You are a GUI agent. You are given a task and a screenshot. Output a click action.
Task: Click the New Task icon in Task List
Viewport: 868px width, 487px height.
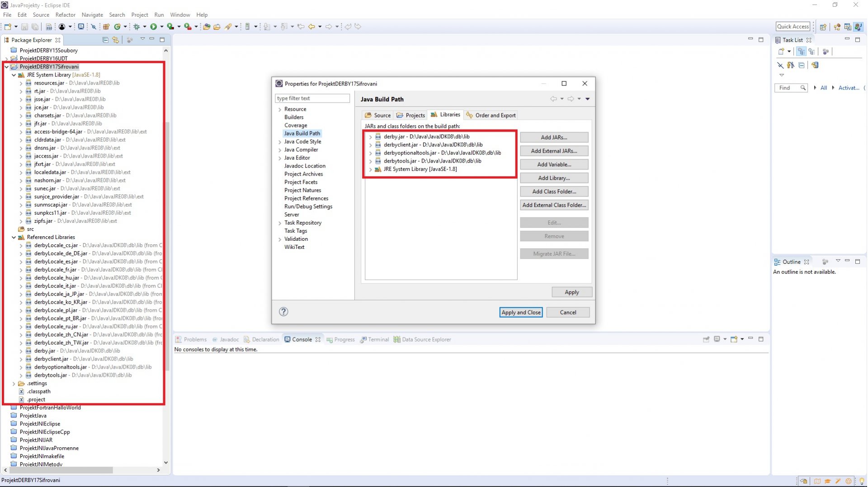click(781, 52)
